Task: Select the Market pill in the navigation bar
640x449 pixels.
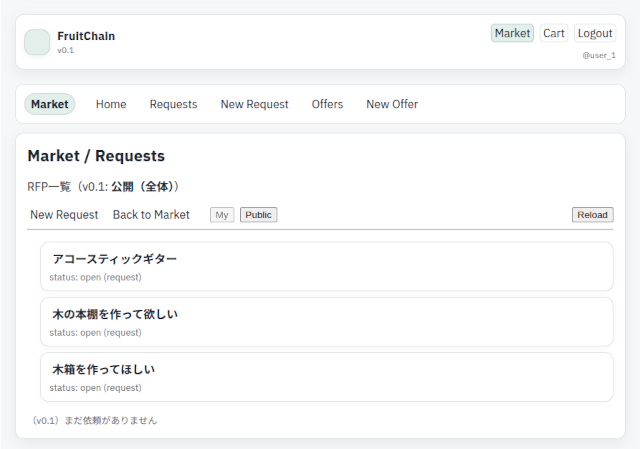Action: tap(50, 104)
